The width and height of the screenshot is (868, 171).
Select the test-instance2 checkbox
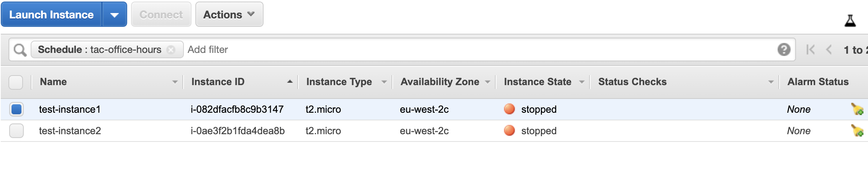16,131
